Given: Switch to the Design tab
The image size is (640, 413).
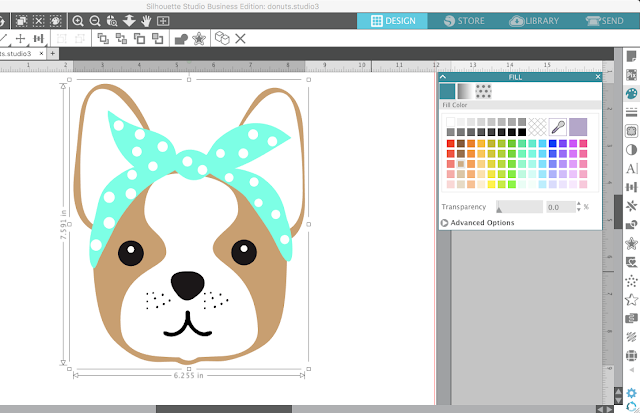Looking at the screenshot, I should point(392,20).
